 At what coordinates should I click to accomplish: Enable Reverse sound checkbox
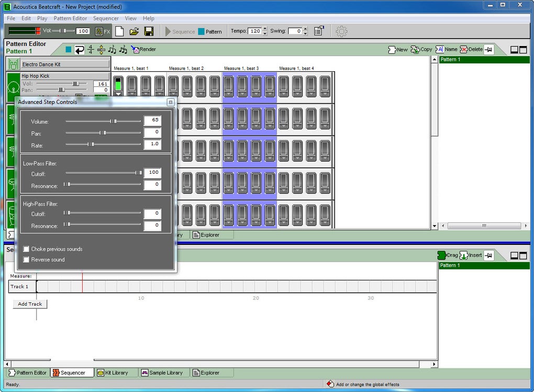pos(26,260)
